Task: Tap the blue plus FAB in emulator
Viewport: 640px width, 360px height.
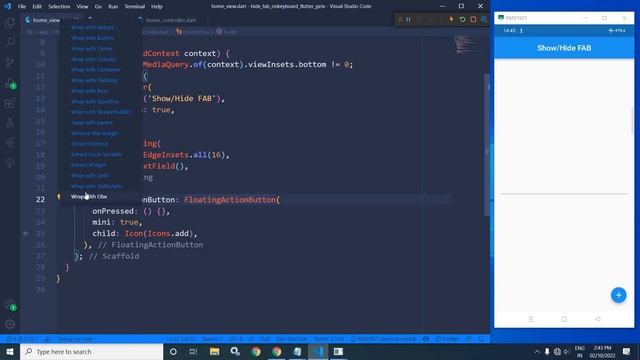Action: tap(618, 295)
